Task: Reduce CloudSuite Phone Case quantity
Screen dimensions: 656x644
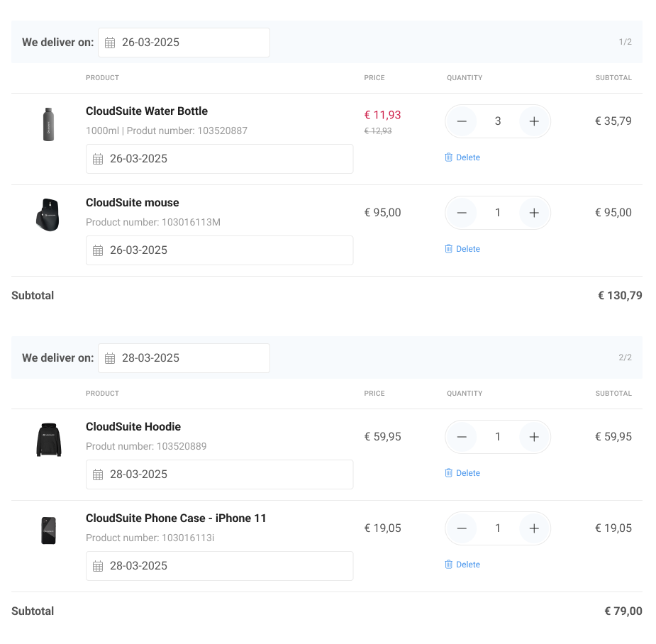Action: point(462,528)
